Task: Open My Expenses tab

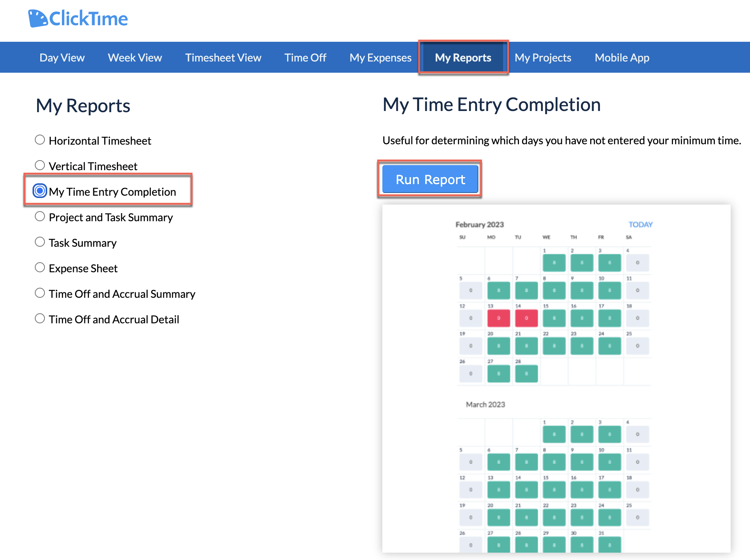Action: (380, 58)
